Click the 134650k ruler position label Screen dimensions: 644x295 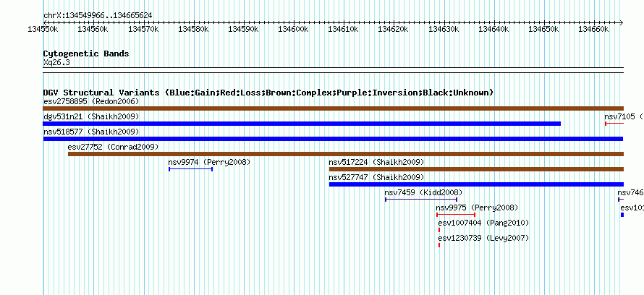(543, 30)
